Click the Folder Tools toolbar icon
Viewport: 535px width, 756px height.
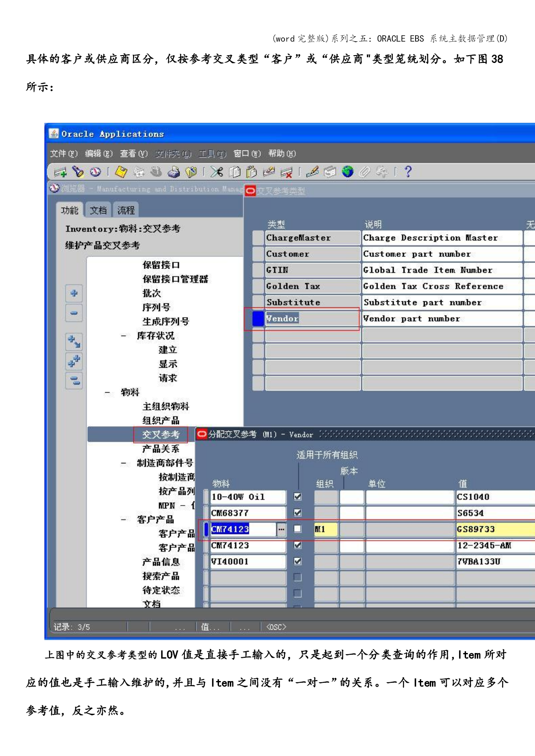pos(382,172)
